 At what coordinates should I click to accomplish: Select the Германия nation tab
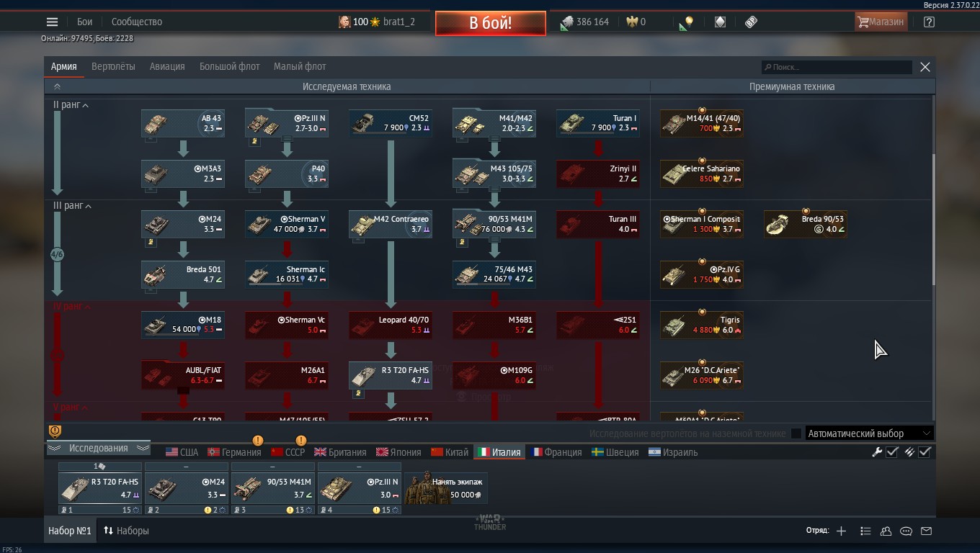click(234, 452)
